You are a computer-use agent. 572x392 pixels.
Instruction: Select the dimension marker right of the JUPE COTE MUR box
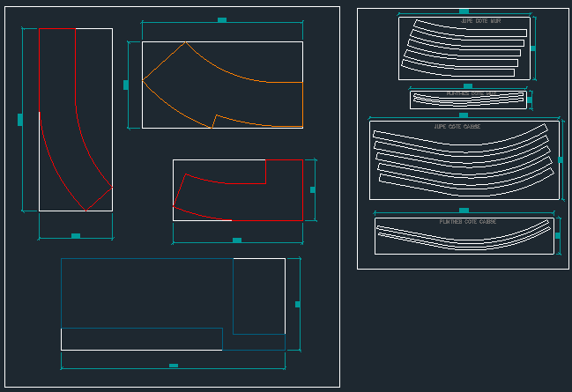[x=532, y=48]
